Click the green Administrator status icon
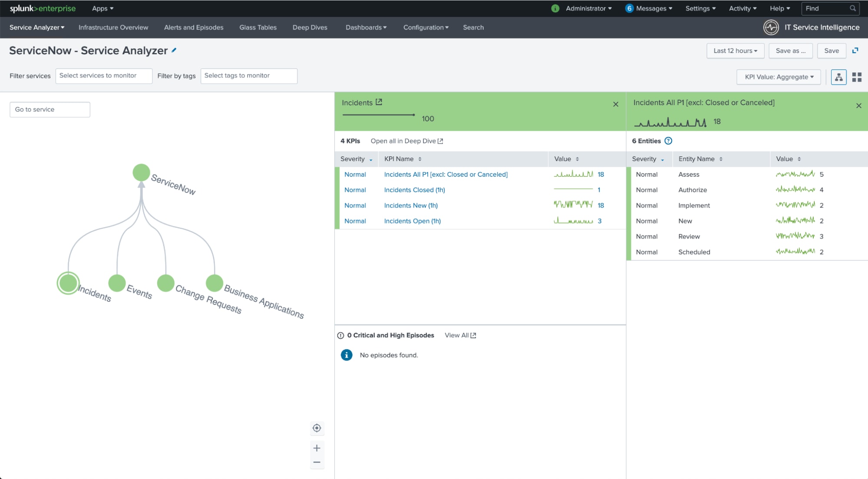The height and width of the screenshot is (479, 868). pyautogui.click(x=555, y=8)
